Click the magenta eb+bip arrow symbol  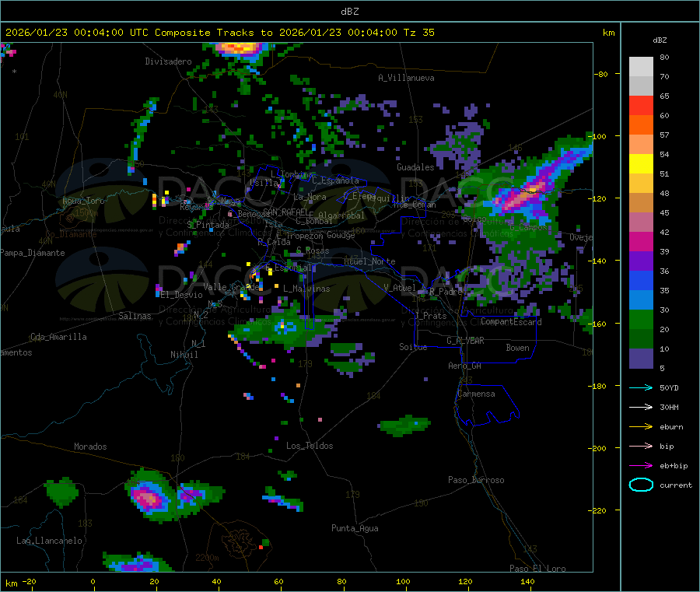(x=641, y=466)
